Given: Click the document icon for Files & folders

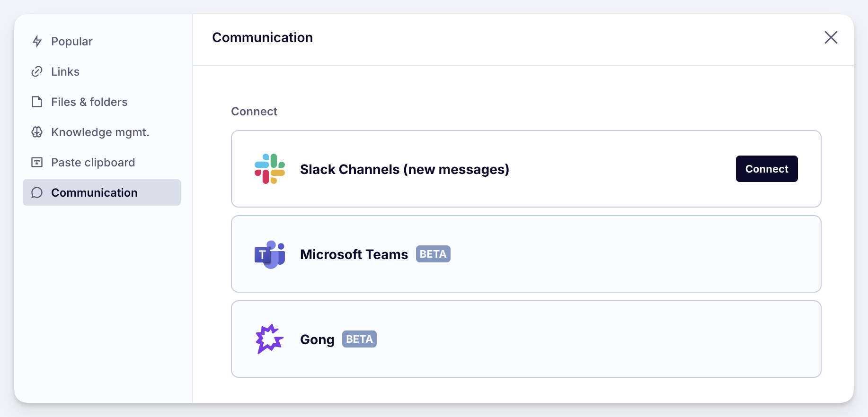Looking at the screenshot, I should point(37,102).
